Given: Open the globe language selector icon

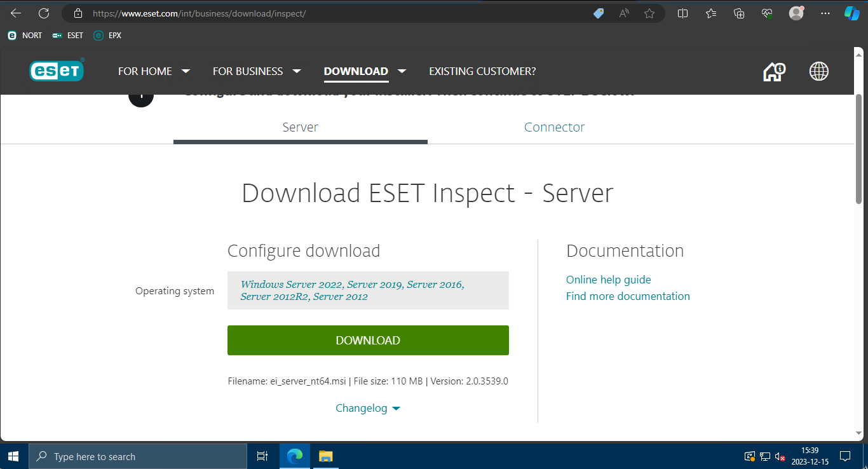Looking at the screenshot, I should (818, 71).
